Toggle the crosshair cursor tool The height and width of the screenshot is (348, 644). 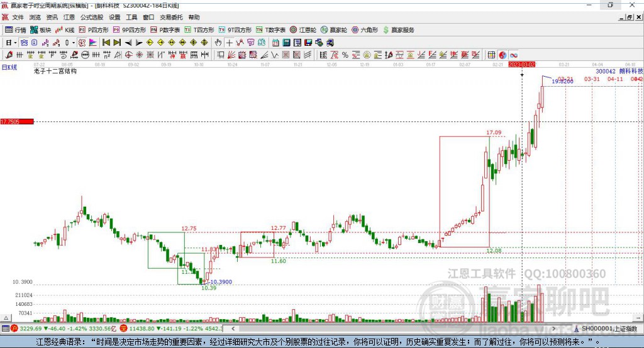(229, 43)
